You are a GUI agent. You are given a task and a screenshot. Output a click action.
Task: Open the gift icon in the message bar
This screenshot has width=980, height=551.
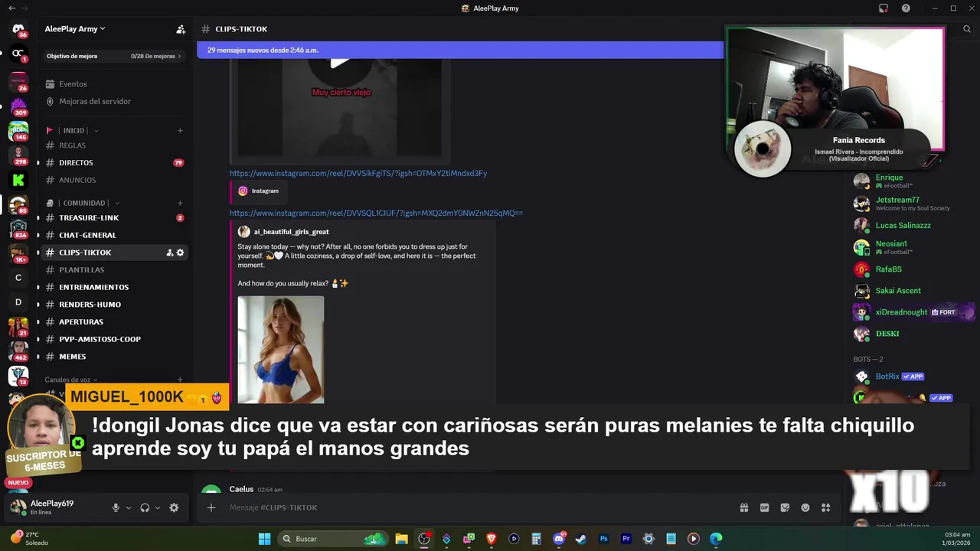tap(743, 507)
